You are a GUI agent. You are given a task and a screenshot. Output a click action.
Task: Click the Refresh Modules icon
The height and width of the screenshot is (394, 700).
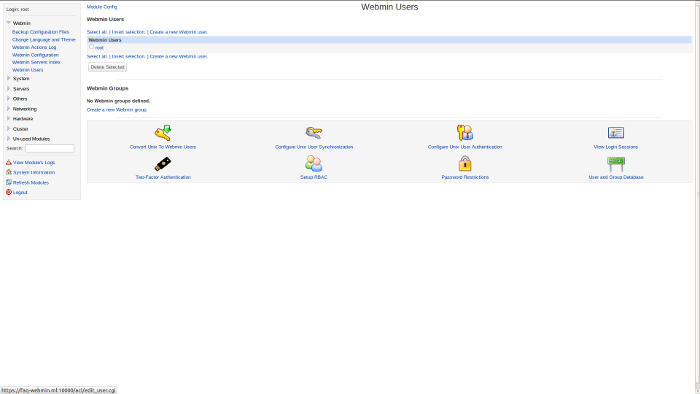point(8,182)
